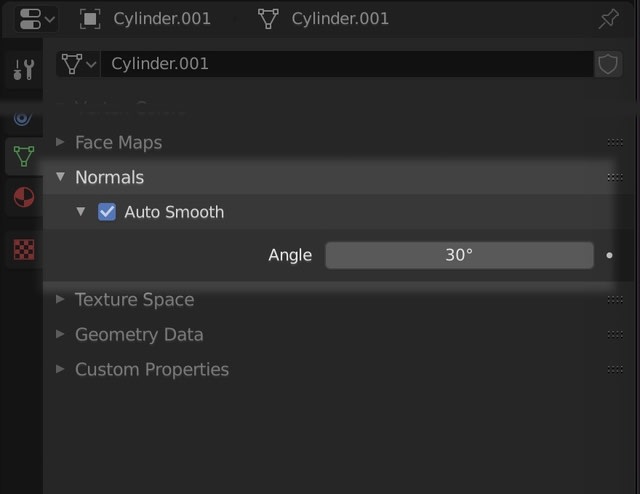
Task: Open the Tool properties tab
Action: click(x=23, y=70)
